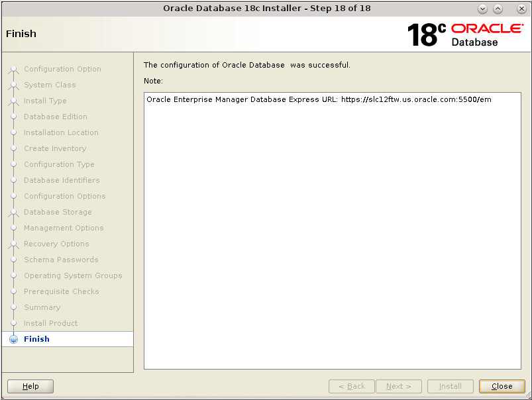The image size is (532, 400).
Task: Select the Schema Passwords step
Action: [61, 260]
